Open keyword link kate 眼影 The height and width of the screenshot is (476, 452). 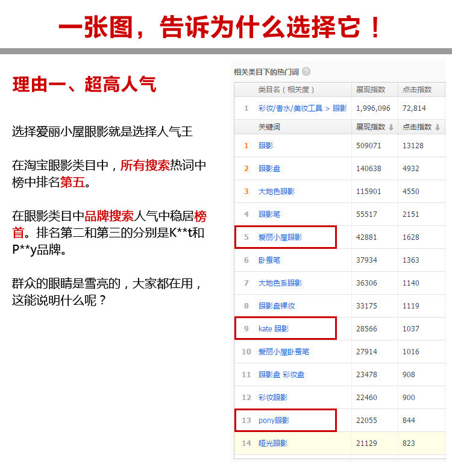tap(274, 329)
